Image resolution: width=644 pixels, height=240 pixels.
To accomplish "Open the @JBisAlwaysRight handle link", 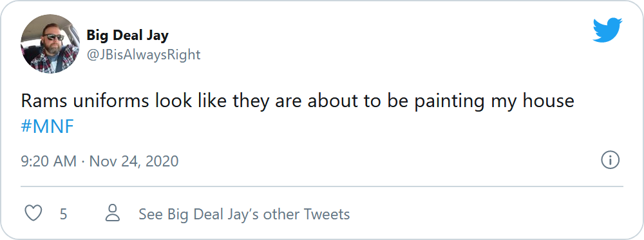I will point(144,54).
